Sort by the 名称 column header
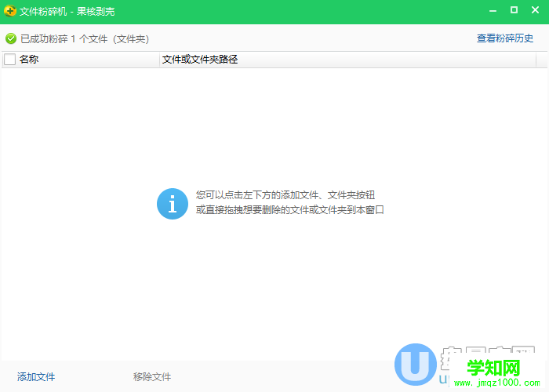 [x=29, y=60]
